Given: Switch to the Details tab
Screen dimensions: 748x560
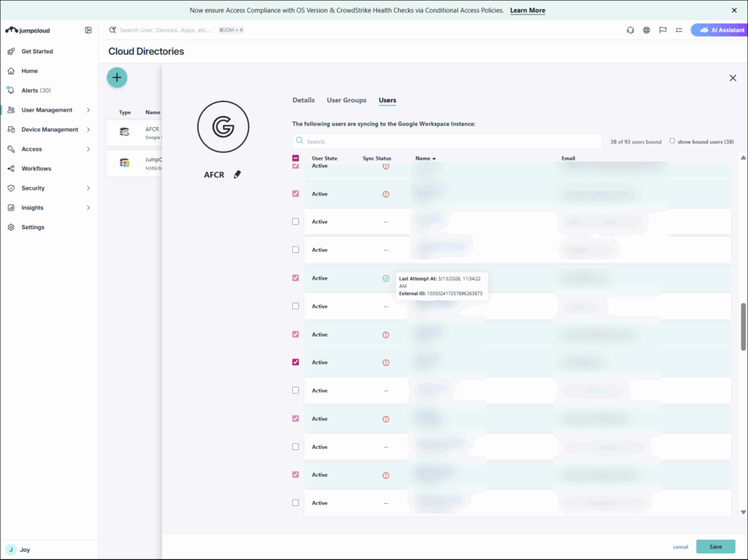Looking at the screenshot, I should pyautogui.click(x=303, y=100).
